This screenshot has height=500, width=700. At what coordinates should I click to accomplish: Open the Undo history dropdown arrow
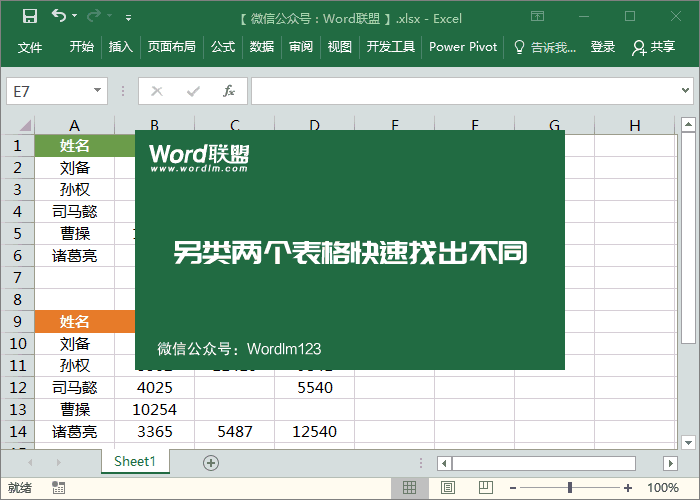coord(75,16)
